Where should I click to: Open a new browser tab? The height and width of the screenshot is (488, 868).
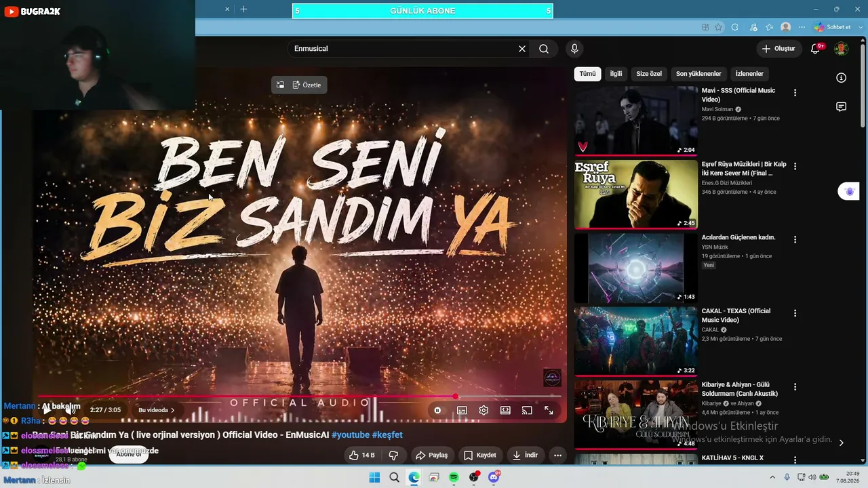(x=243, y=9)
